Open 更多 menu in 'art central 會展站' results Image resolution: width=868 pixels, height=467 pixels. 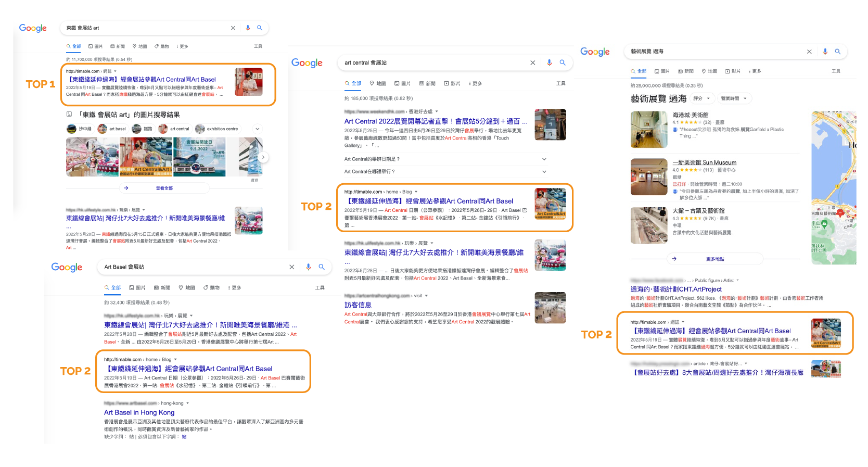(x=475, y=83)
